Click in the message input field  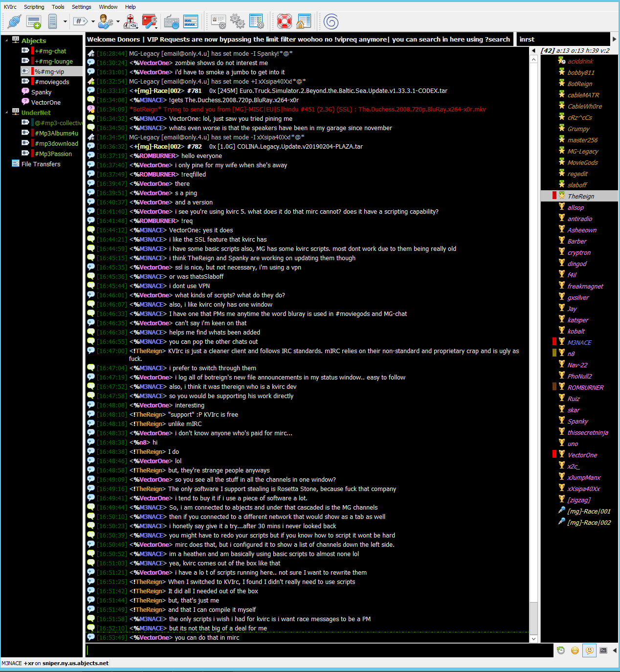coord(319,650)
